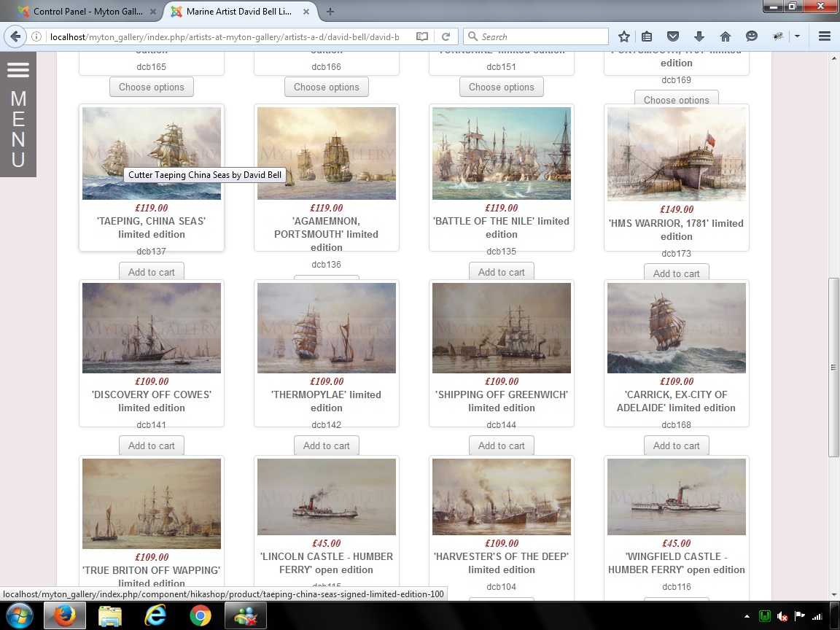The width and height of the screenshot is (840, 630).
Task: Add Thermopylae limited edition to cart
Action: point(326,446)
